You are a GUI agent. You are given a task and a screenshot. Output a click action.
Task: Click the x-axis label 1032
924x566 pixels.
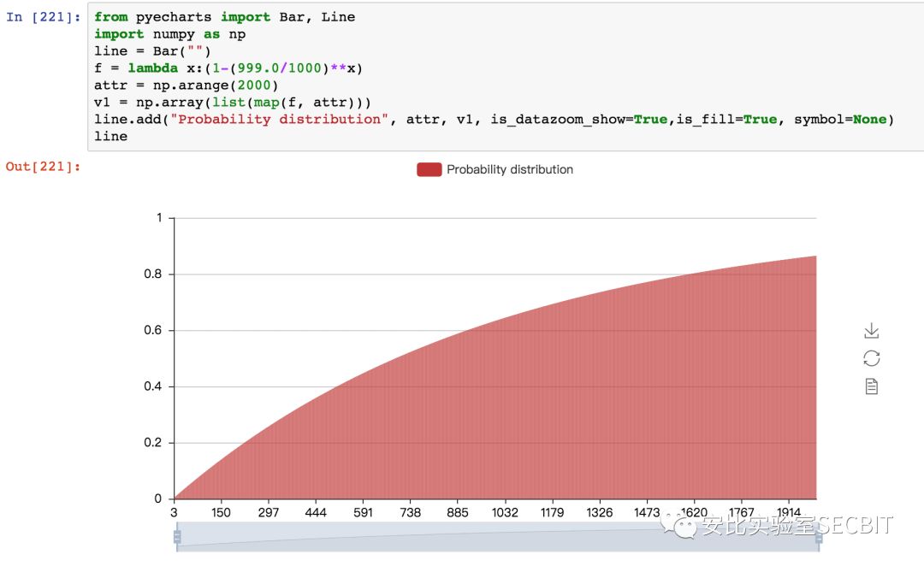click(505, 512)
